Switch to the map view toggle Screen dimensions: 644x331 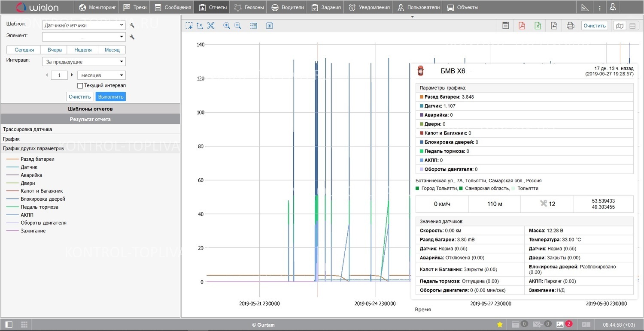pyautogui.click(x=620, y=26)
